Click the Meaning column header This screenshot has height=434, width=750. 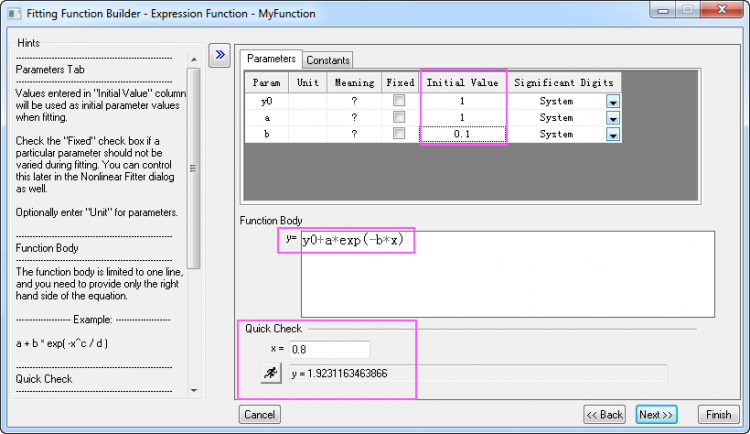pos(354,82)
